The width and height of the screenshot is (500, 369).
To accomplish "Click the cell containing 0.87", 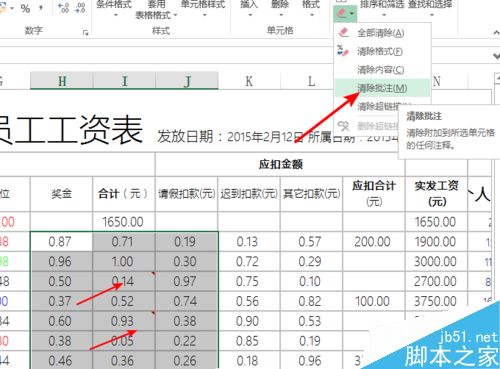I will coord(62,242).
